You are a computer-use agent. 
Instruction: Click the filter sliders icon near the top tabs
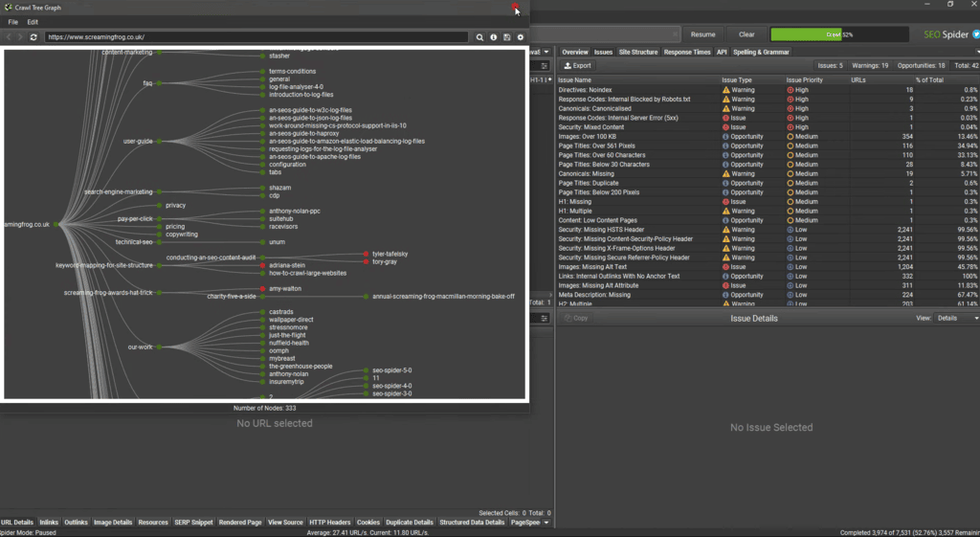(x=545, y=66)
